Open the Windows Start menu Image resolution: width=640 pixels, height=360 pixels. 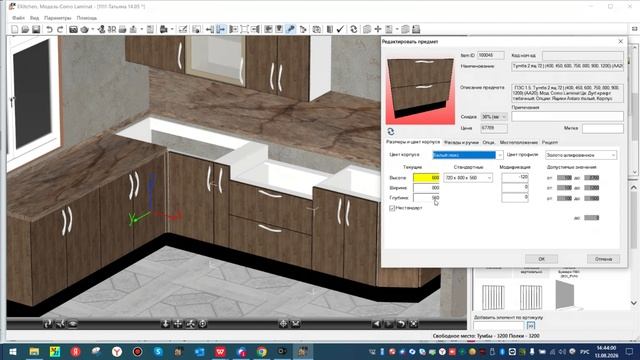click(x=12, y=351)
